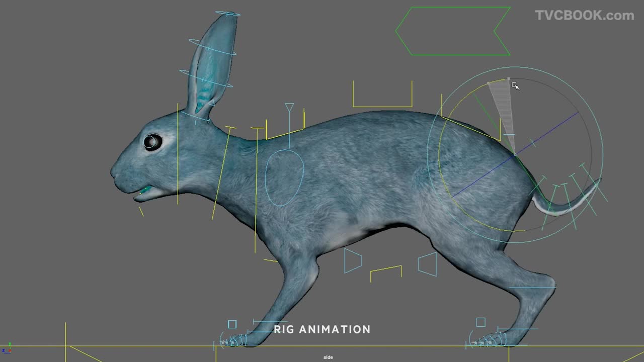Select the left cyan trapezoid control under belly
This screenshot has width=644, height=362.
click(353, 260)
